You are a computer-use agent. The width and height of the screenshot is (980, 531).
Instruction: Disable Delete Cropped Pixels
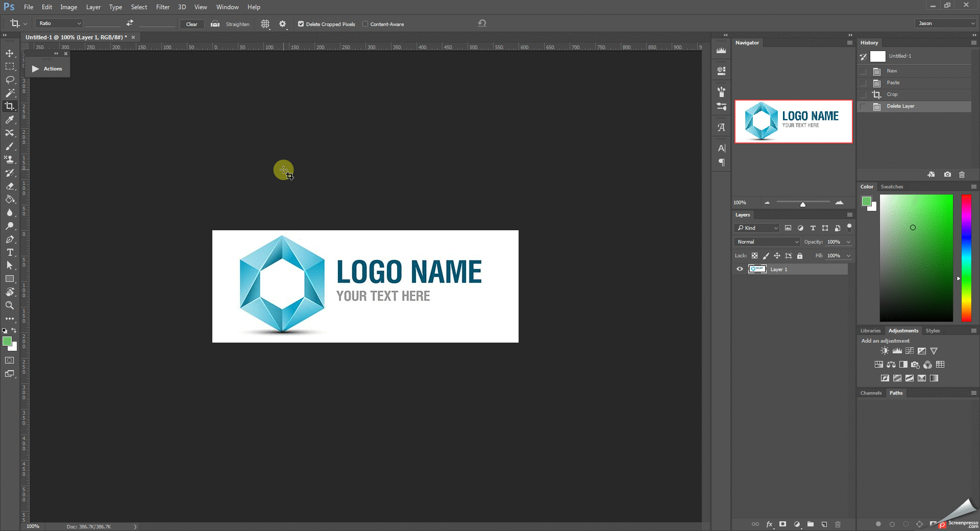[301, 24]
